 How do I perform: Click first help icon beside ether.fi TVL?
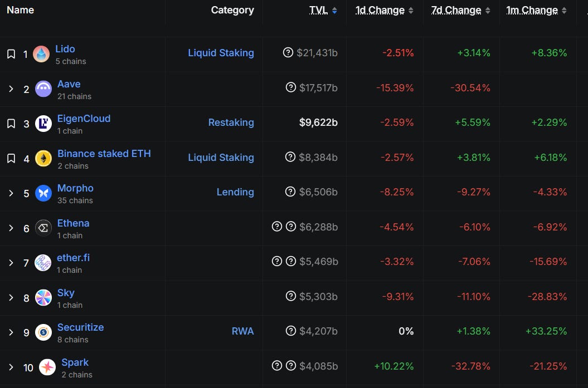click(x=277, y=261)
